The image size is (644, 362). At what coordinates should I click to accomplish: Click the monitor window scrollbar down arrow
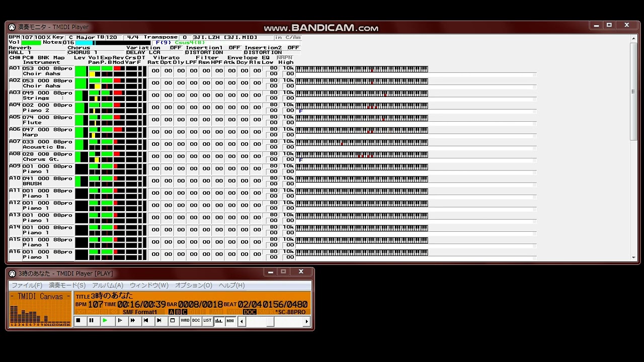pos(633,257)
